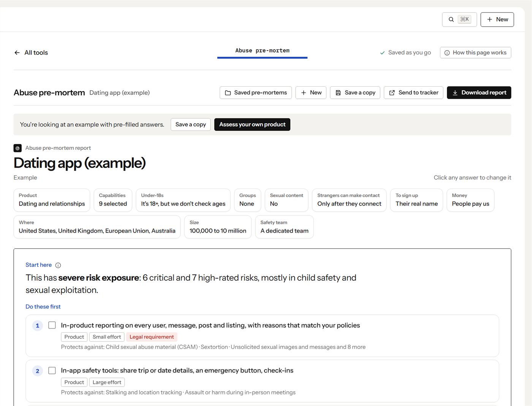Image resolution: width=532 pixels, height=406 pixels.
Task: Open the ⌘K search field
Action: point(459,19)
